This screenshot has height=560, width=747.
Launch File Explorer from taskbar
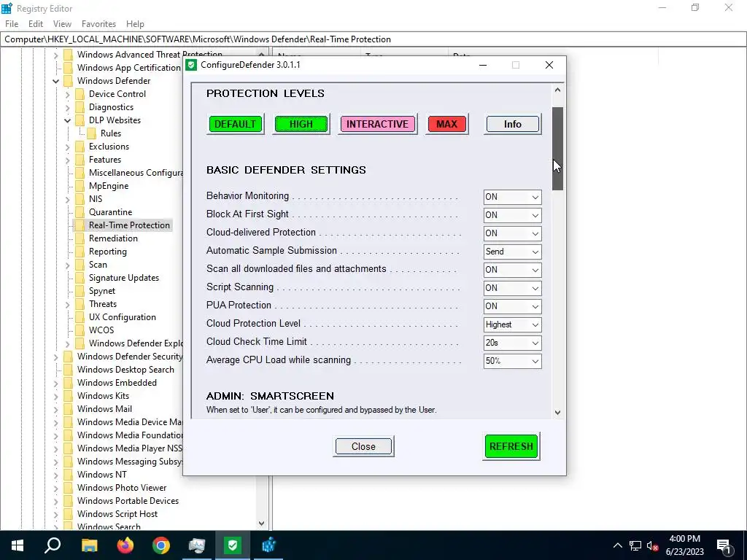click(x=89, y=545)
